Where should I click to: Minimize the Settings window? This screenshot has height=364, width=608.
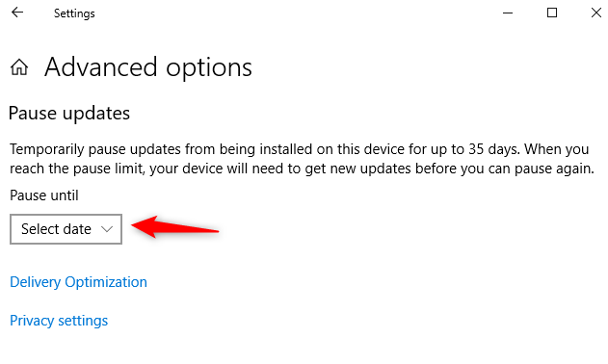[x=508, y=13]
